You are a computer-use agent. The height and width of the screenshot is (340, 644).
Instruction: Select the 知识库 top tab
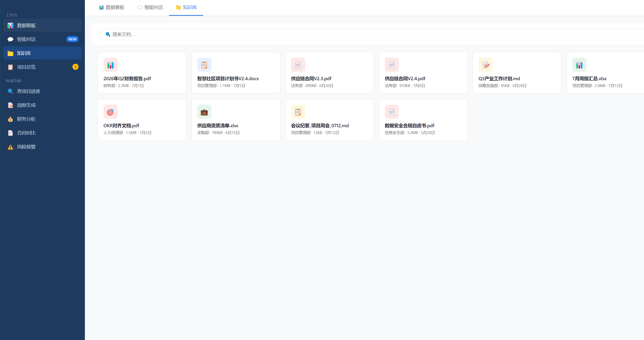click(x=186, y=8)
